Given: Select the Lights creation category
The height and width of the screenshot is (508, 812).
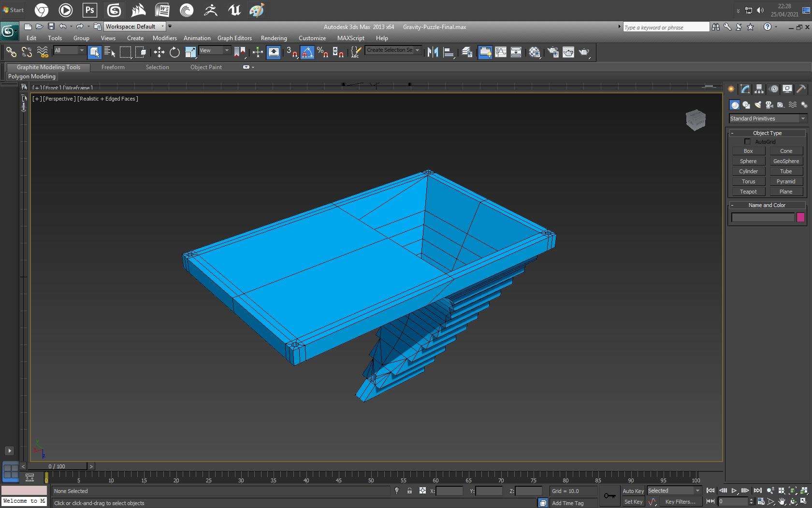Looking at the screenshot, I should click(x=758, y=105).
